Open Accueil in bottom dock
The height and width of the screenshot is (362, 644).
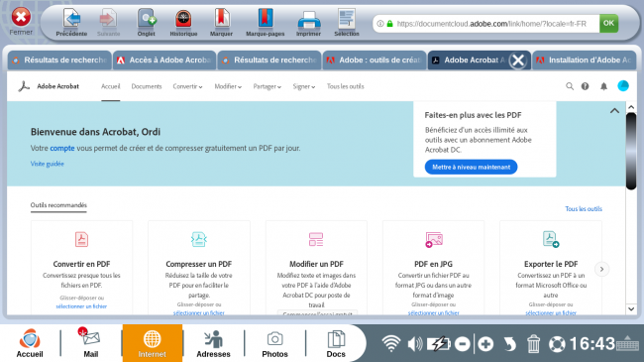[x=30, y=343]
